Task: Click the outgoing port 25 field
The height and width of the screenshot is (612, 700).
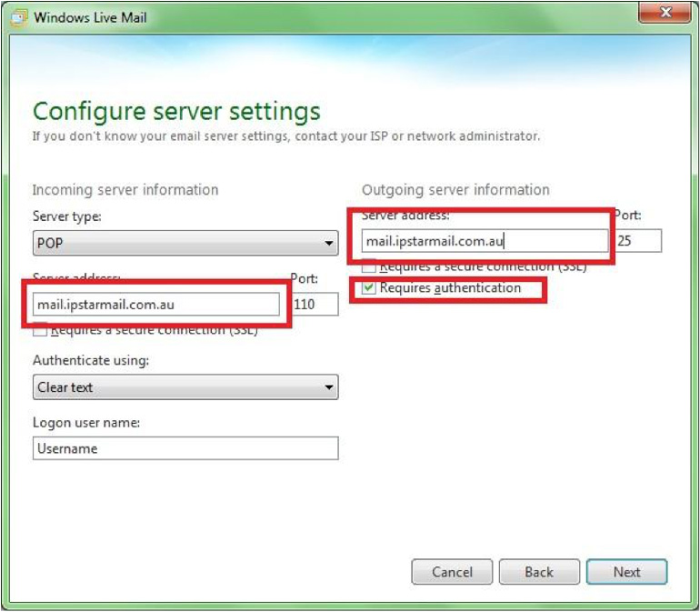Action: 639,241
